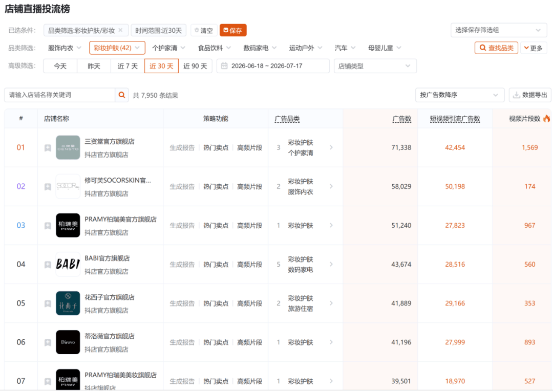Click 热门卖点 for 花西子官方旗舰店

pyautogui.click(x=216, y=303)
